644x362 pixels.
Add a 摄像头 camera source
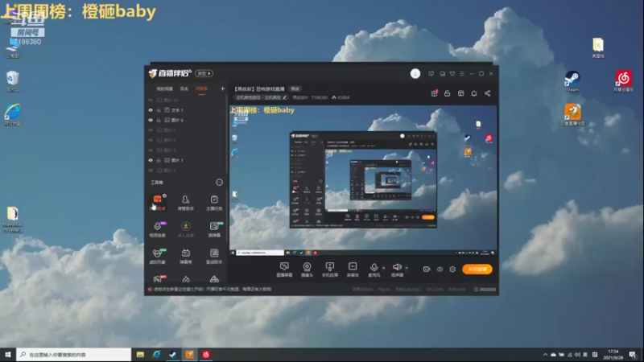[307, 269]
